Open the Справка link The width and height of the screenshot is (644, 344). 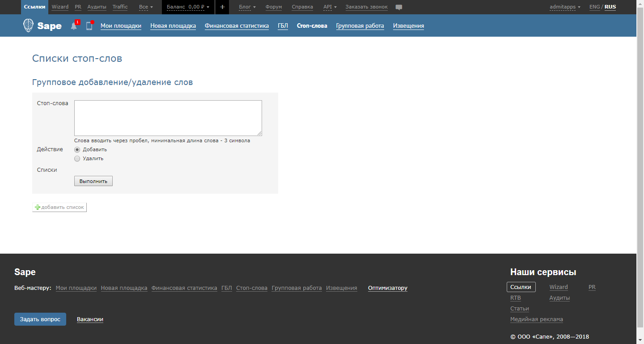click(x=302, y=7)
